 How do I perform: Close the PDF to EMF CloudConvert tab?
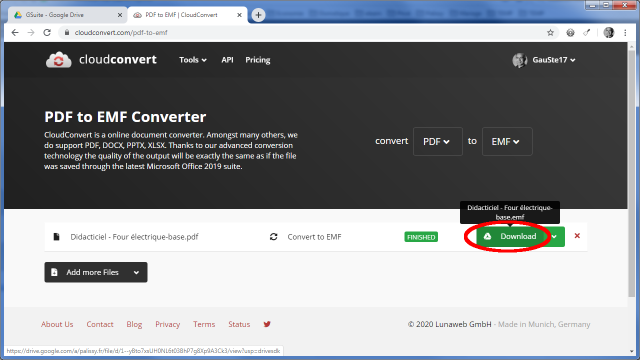239,15
